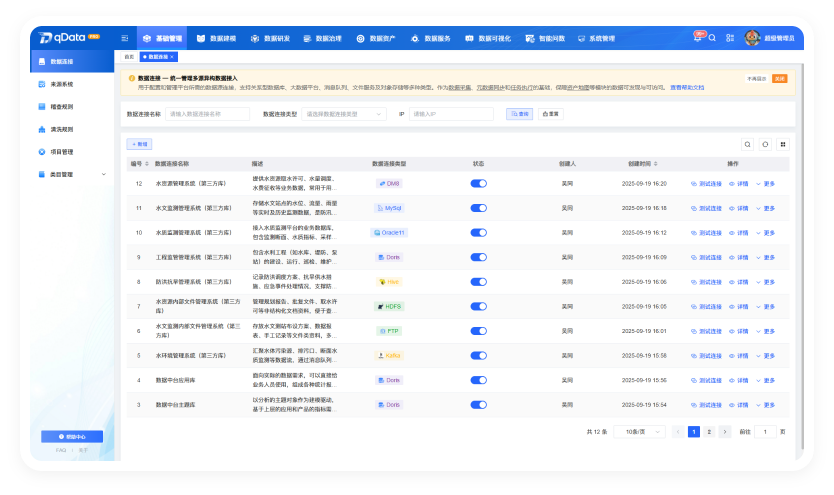The height and width of the screenshot is (495, 834).
Task: Sort by 创建时间 using the header sort arrows
Action: point(656,164)
